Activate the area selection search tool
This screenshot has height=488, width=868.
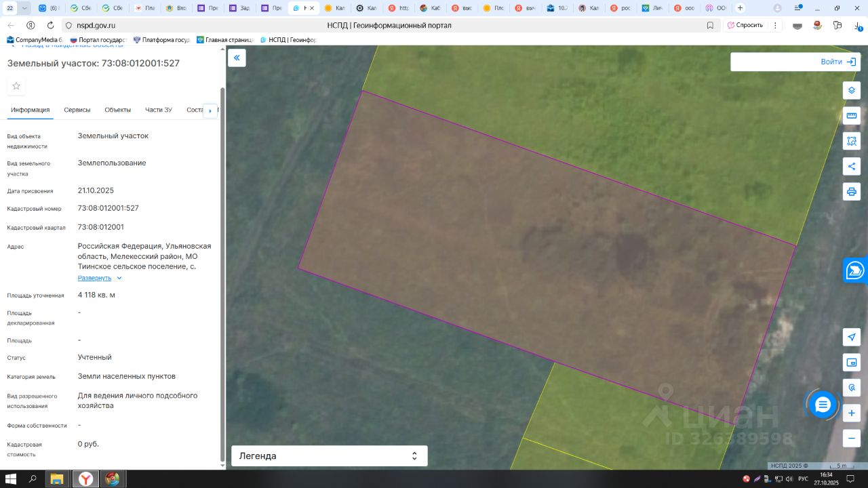point(852,141)
